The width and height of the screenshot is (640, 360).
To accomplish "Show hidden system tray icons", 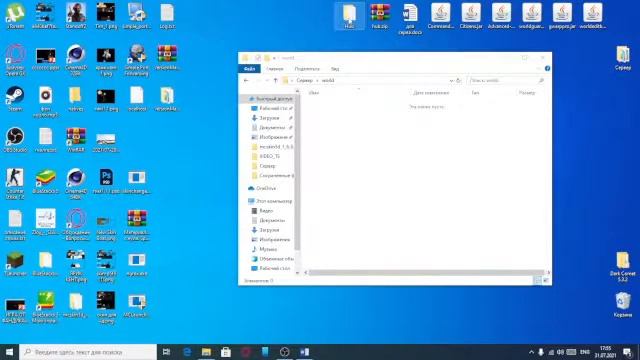I will pos(531,352).
